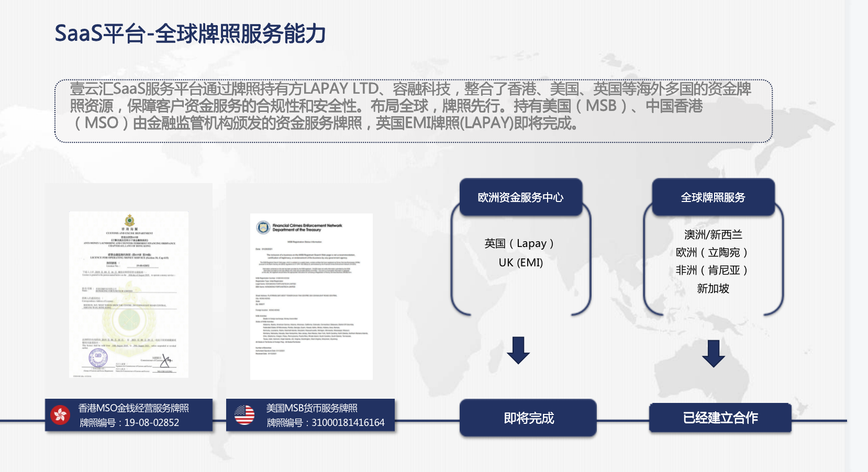Screen dimensions: 868x472
Task: Select the 欧洲资金服务中心 header box
Action: 521,197
